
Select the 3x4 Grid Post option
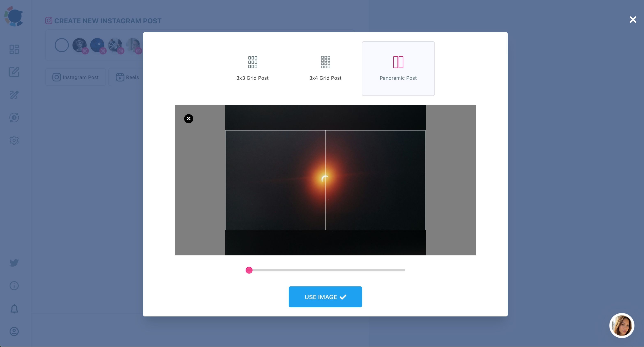coord(325,68)
